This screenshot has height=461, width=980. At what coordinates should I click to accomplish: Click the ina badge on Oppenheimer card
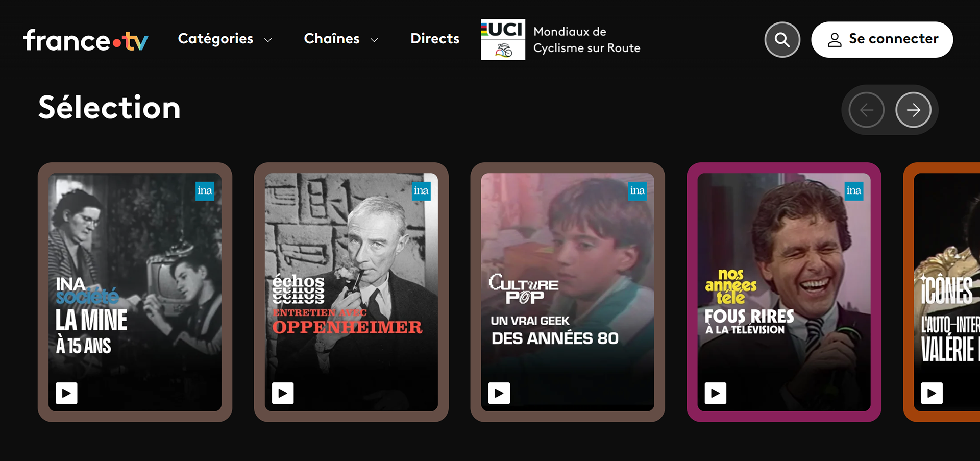click(x=421, y=191)
